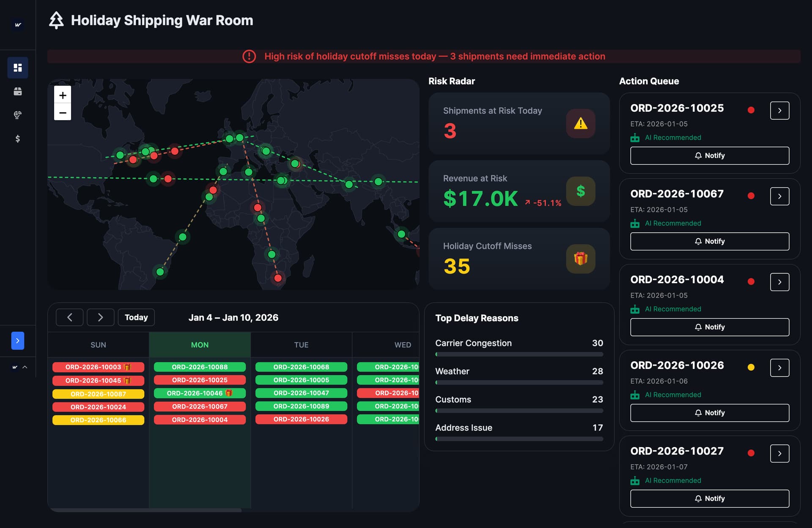The height and width of the screenshot is (528, 812).
Task: Click the dollar icon on Revenue at Risk card
Action: pyautogui.click(x=580, y=191)
